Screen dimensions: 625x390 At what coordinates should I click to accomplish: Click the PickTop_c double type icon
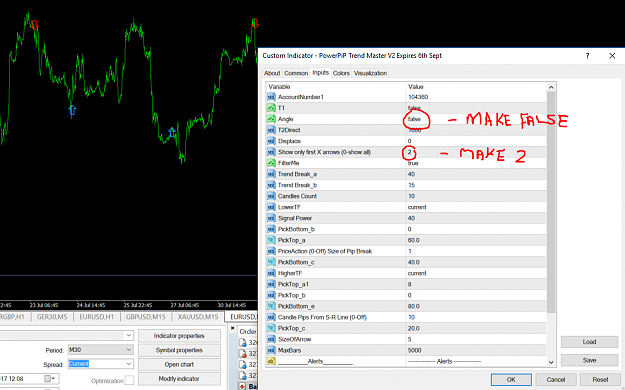coord(271,328)
